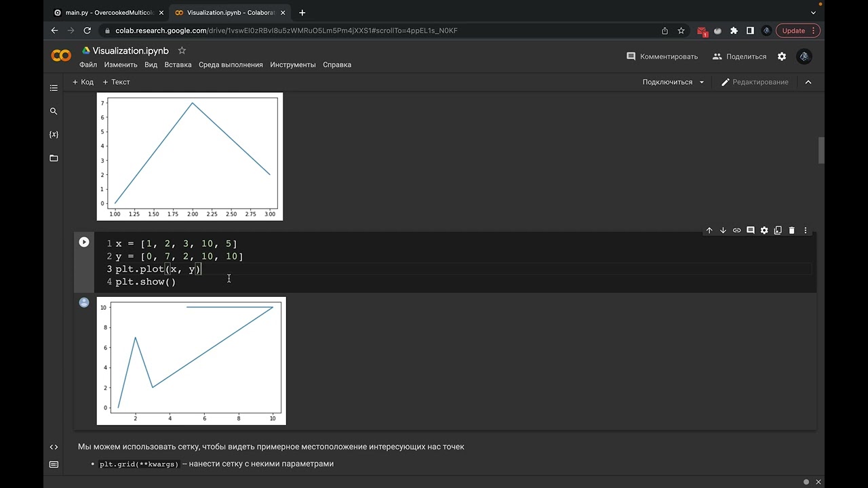Open the variables {x} panel
The width and height of the screenshot is (868, 488).
point(54,134)
